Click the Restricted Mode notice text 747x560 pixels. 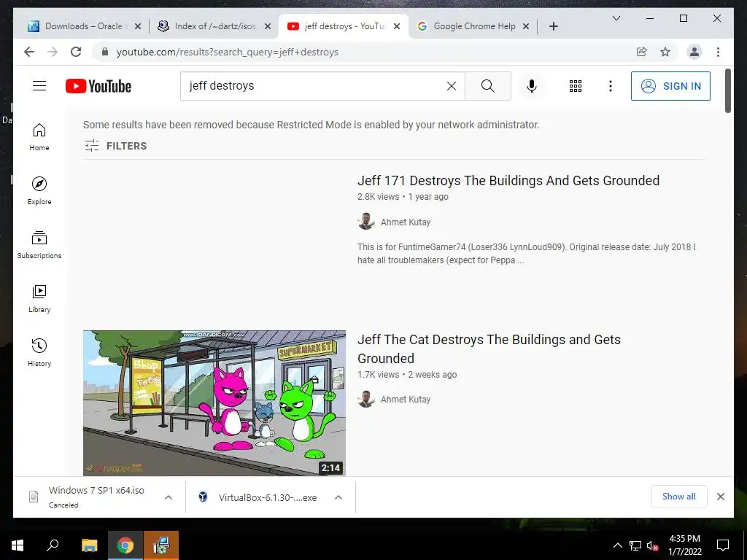(x=311, y=125)
